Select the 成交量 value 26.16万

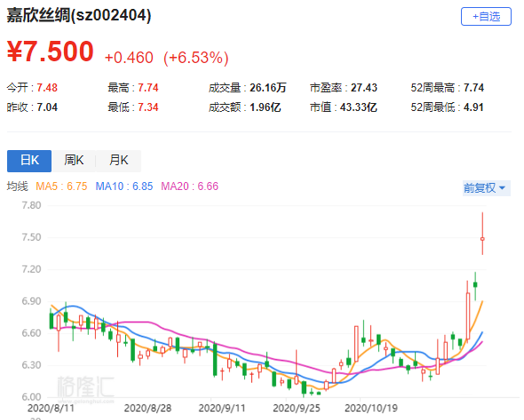268,88
